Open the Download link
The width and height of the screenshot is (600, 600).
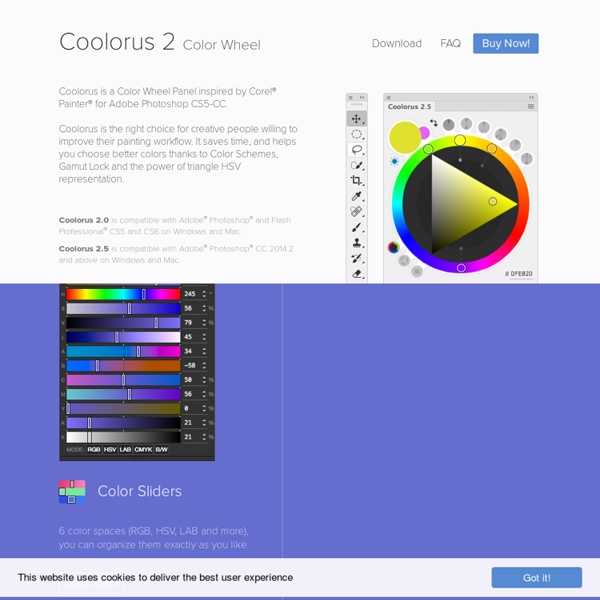click(397, 43)
